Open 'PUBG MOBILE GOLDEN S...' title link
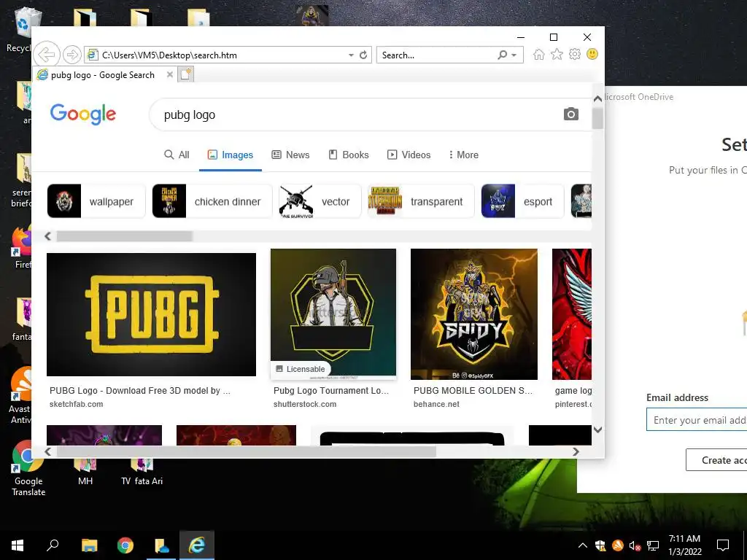 point(473,391)
